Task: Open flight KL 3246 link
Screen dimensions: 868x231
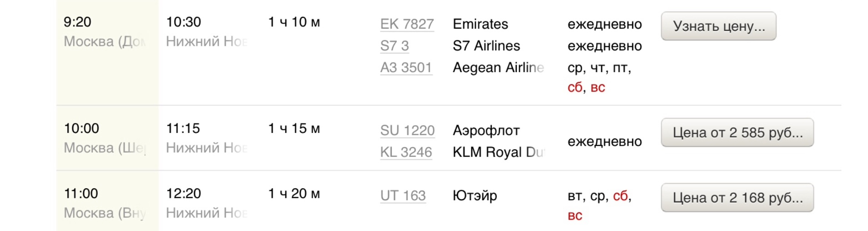Action: (x=406, y=152)
